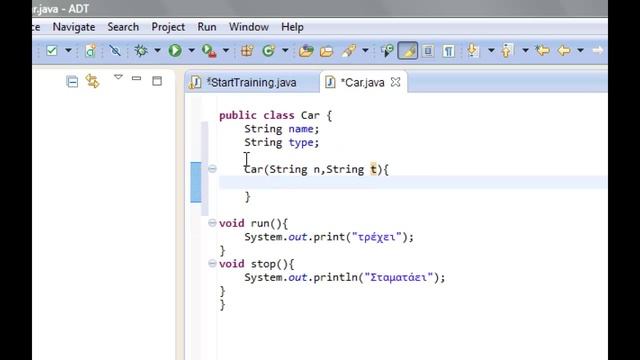Open the Navigate menu
This screenshot has width=640, height=360.
point(74,27)
